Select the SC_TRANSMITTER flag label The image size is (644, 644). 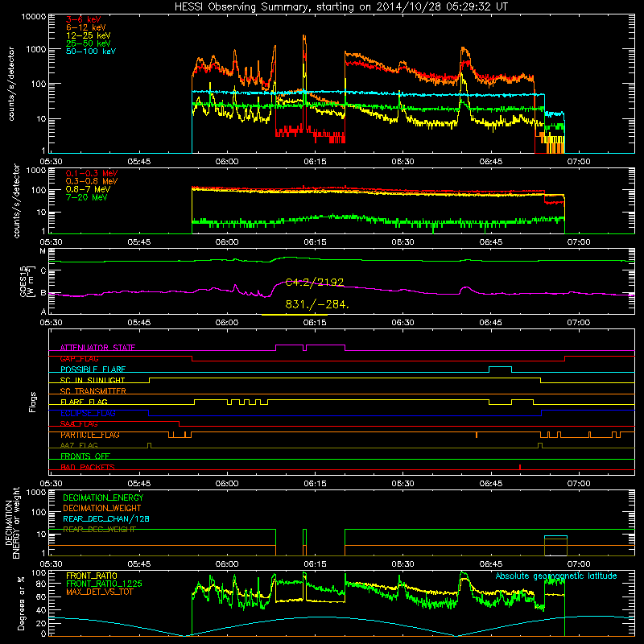pos(93,391)
